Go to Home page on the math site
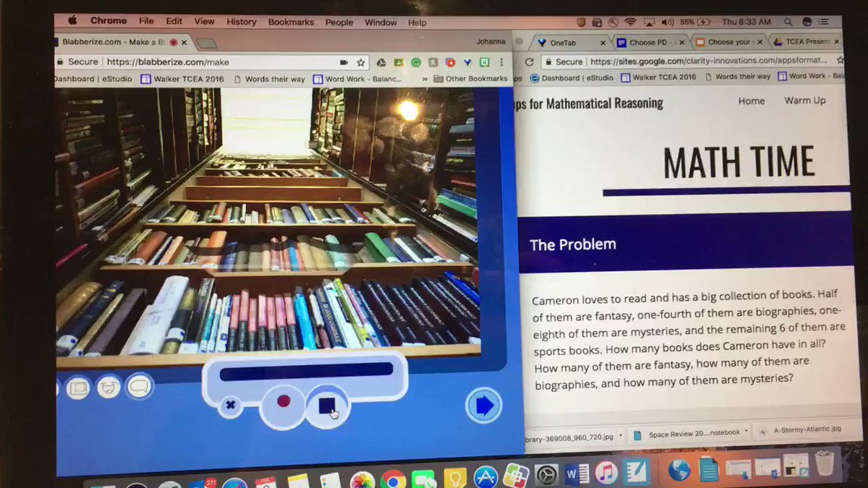Image resolution: width=868 pixels, height=488 pixels. [x=752, y=101]
